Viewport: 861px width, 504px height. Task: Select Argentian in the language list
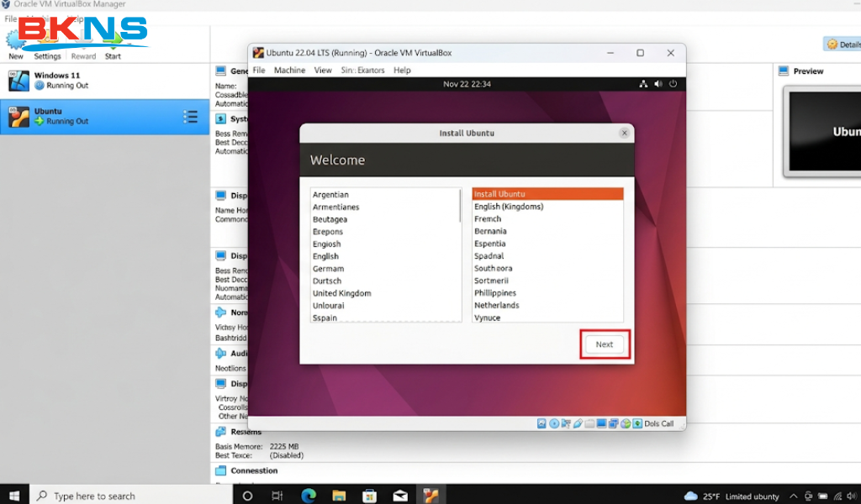coord(330,195)
